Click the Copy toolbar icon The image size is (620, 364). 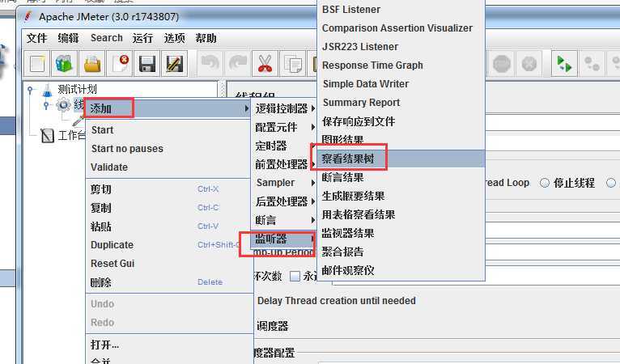pyautogui.click(x=293, y=64)
